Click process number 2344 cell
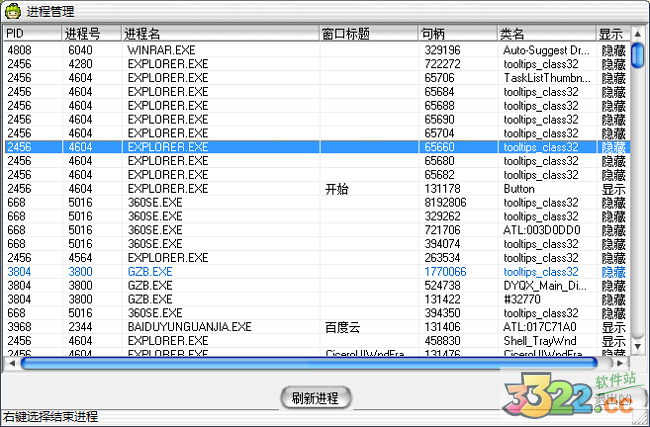Viewport: 650px width, 427px height. 80,327
